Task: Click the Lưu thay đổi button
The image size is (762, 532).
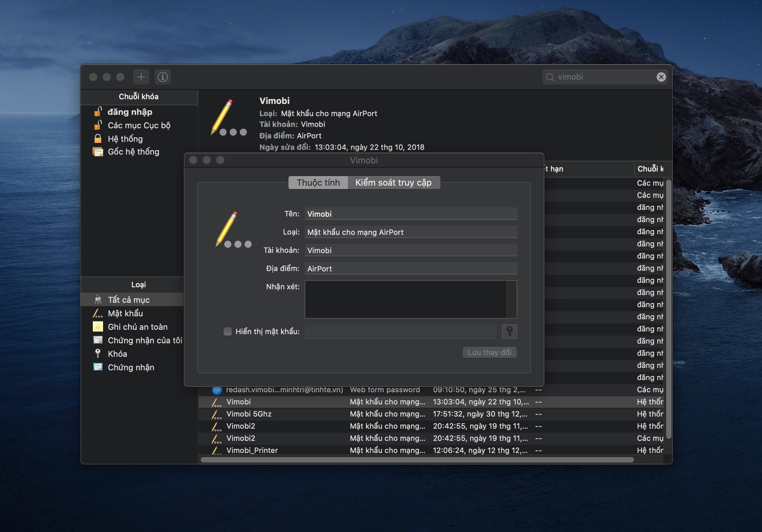Action: 489,352
